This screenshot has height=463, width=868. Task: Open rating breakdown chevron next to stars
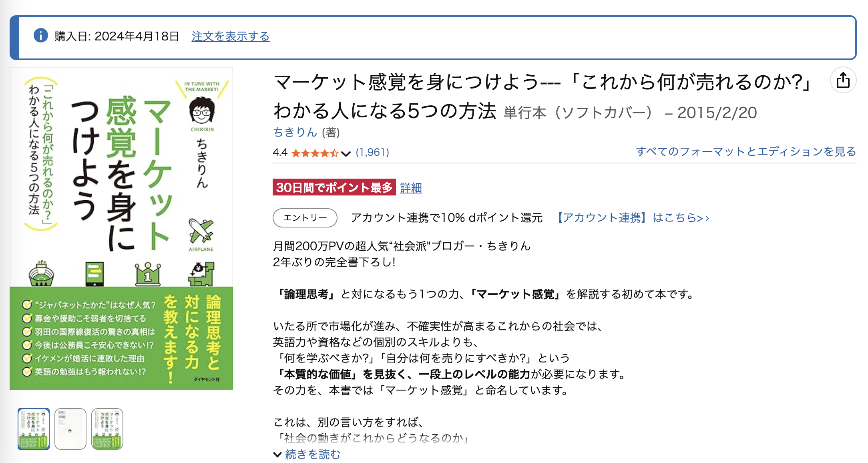(346, 153)
